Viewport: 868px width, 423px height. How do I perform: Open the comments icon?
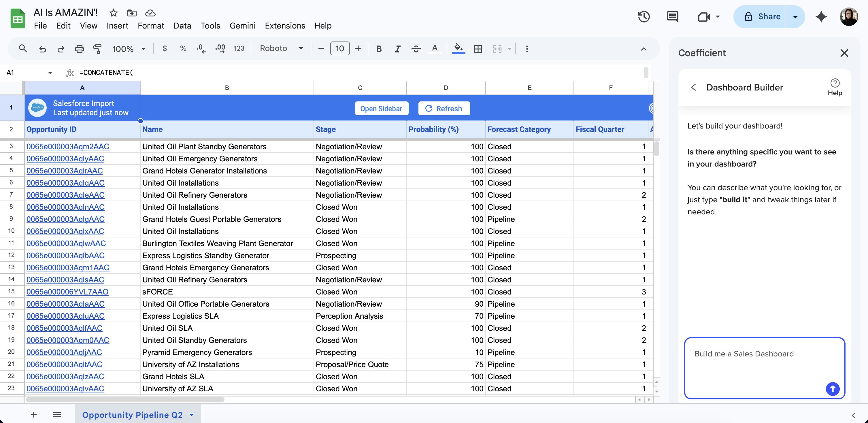pyautogui.click(x=673, y=16)
